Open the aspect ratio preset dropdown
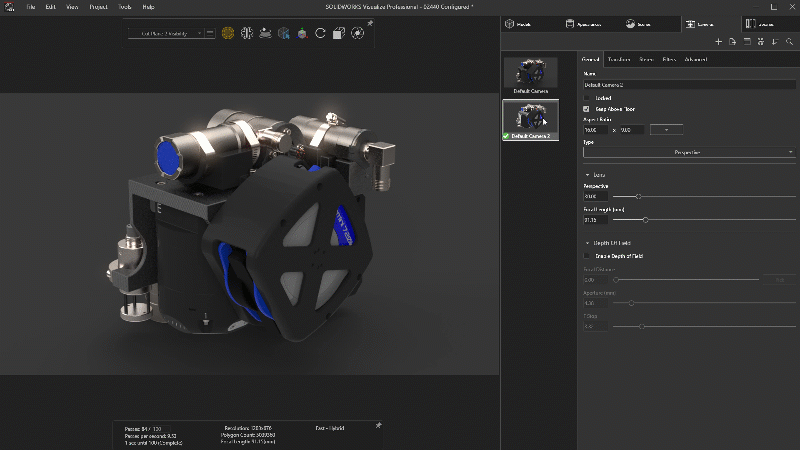The height and width of the screenshot is (450, 800). (666, 130)
